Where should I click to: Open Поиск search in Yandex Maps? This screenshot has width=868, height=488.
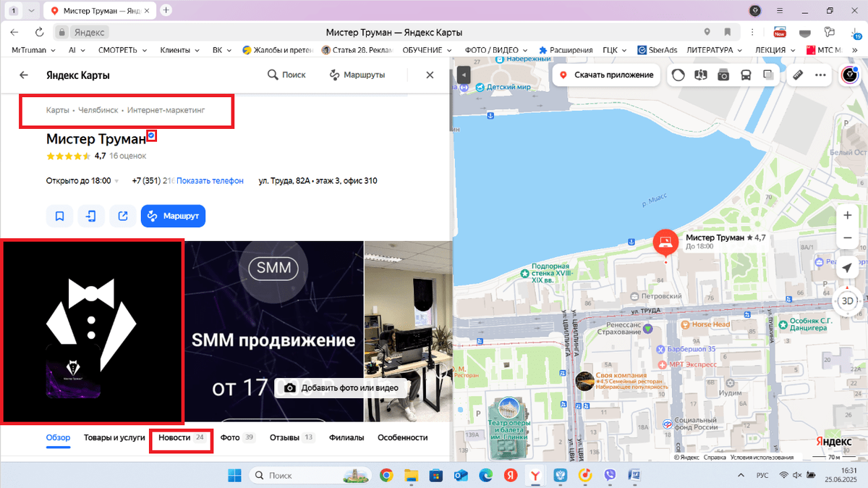[286, 75]
